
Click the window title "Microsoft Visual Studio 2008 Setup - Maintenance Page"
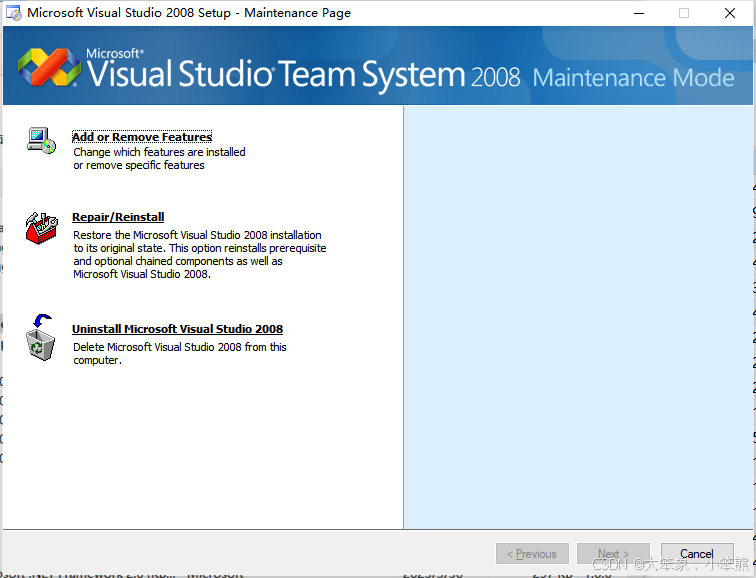click(x=189, y=13)
